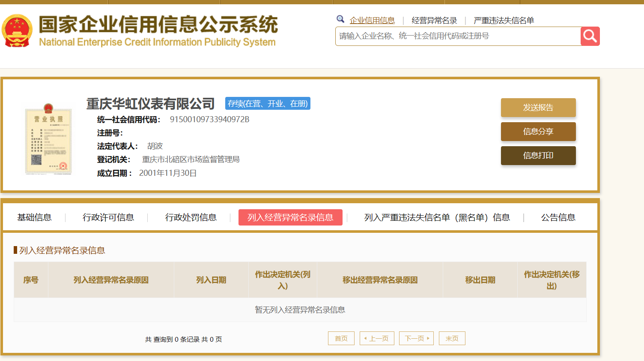Image resolution: width=644 pixels, height=361 pixels.
Task: Switch to the 行政处罚信息 tab
Action: [x=191, y=217]
